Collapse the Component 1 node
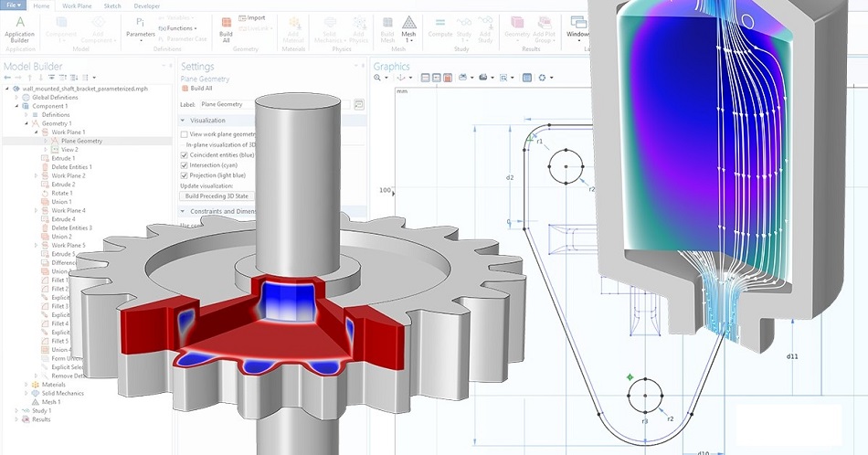 pos(17,106)
